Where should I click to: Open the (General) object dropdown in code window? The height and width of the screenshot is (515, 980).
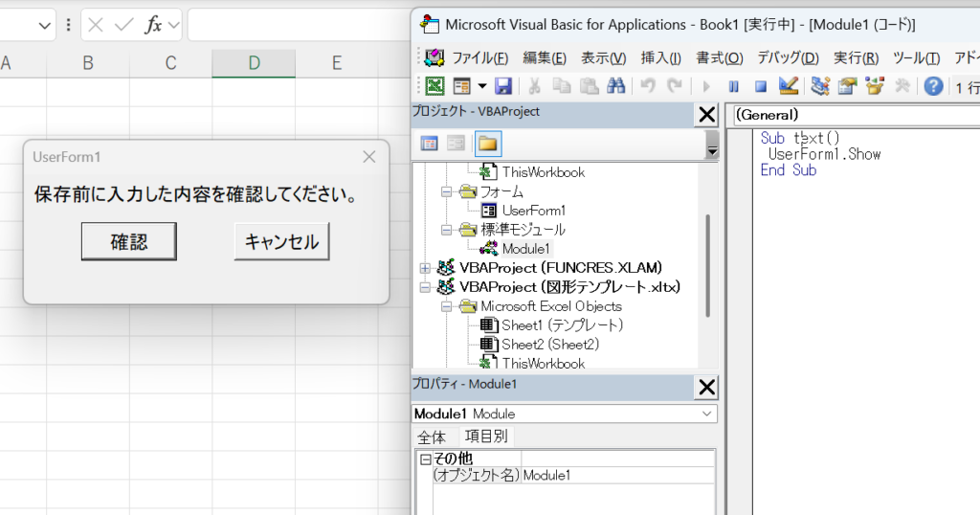pos(857,115)
